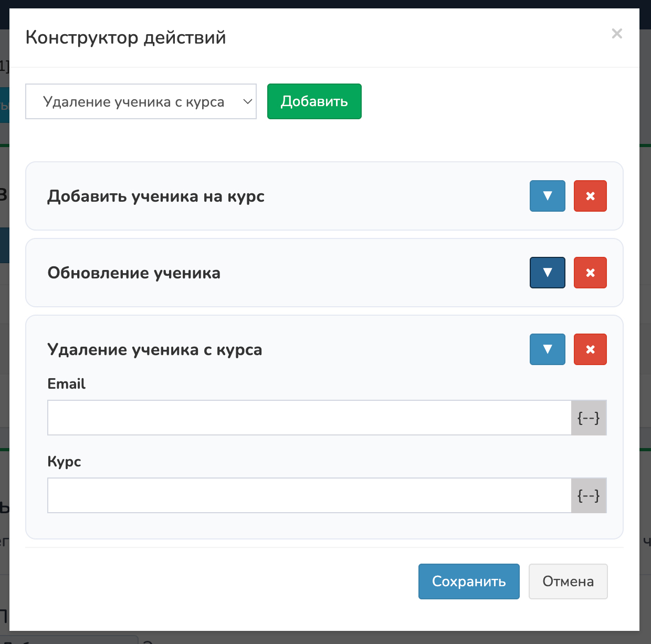Collapse the Удаление ученика с курса block

coord(547,349)
